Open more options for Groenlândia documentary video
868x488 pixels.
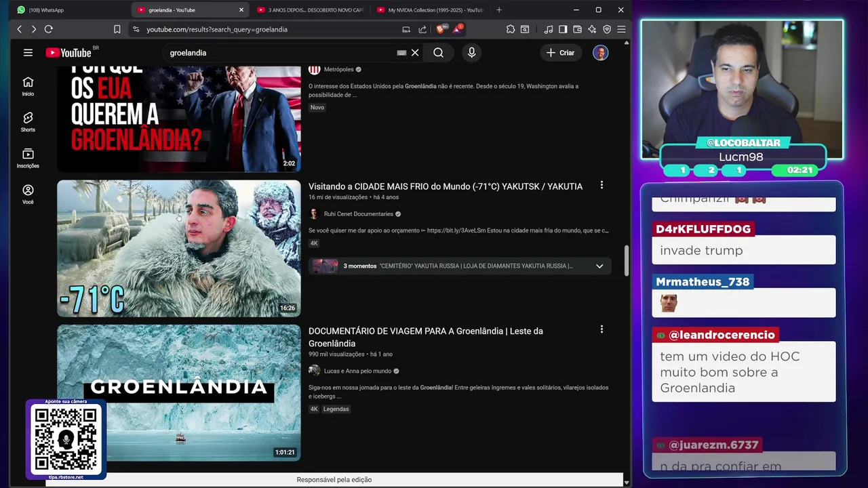[x=601, y=329]
